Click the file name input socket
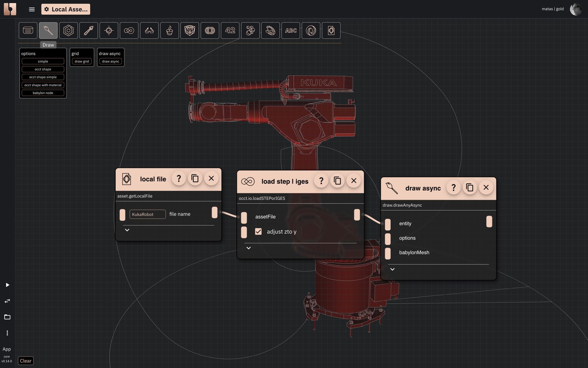Screen dimensions: 588x368 pos(122,215)
